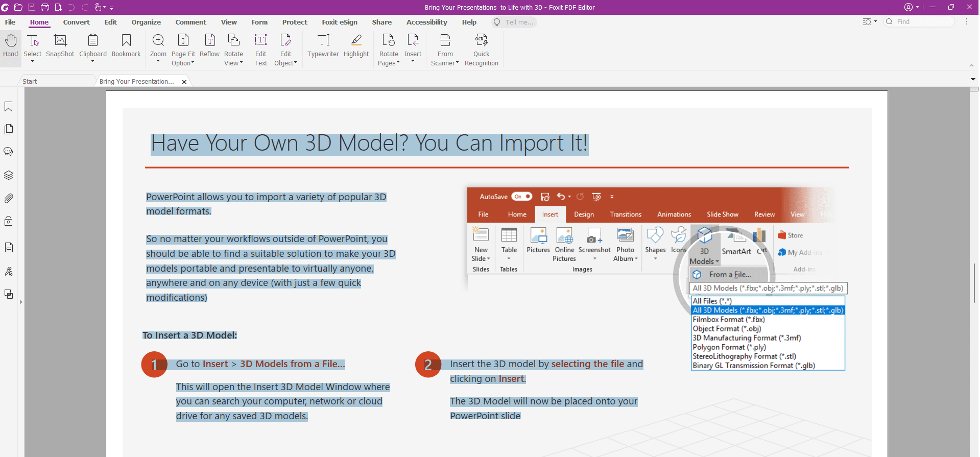Expand the Select tool dropdown arrow
The width and height of the screenshot is (980, 457).
[x=33, y=62]
